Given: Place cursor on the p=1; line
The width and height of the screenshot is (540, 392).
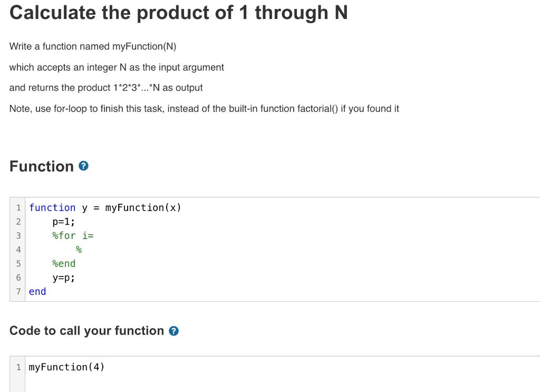Looking at the screenshot, I should pyautogui.click(x=62, y=222).
